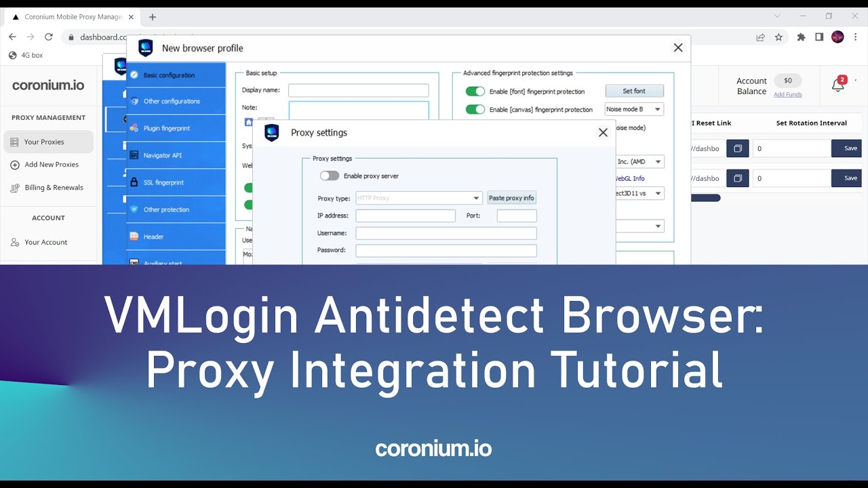868x488 pixels.
Task: Click the Set font button
Action: [634, 91]
